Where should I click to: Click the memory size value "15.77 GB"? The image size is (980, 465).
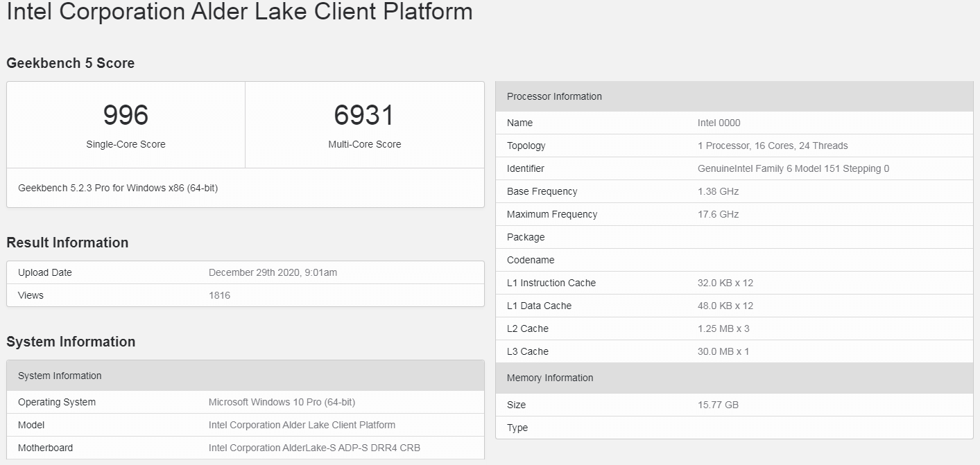pyautogui.click(x=719, y=405)
